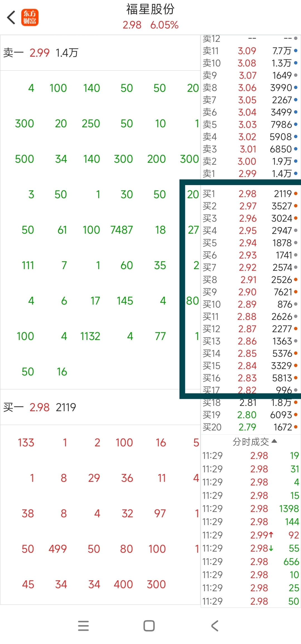The image size is (301, 644).
Task: Tap the 卖一 2.99 1.4万 header row
Action: pos(100,53)
